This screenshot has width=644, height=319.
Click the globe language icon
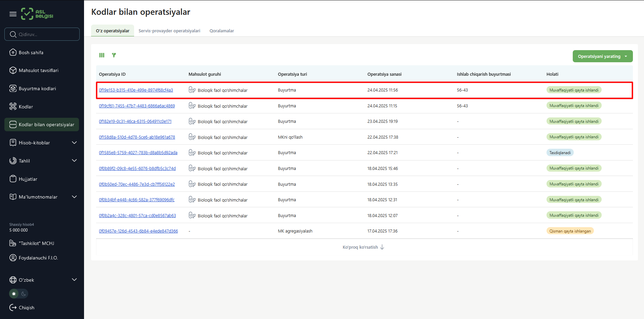[x=13, y=280]
